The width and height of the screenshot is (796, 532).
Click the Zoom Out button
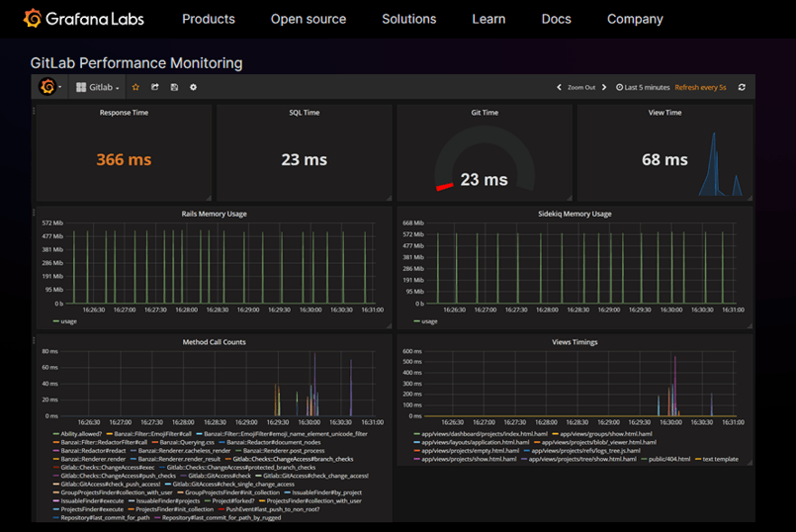[x=581, y=87]
